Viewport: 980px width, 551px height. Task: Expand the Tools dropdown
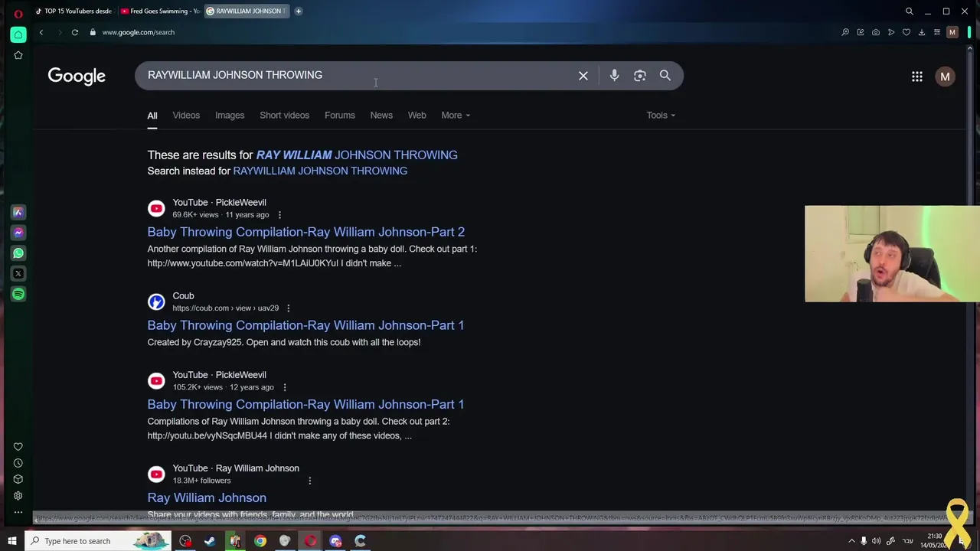(661, 116)
